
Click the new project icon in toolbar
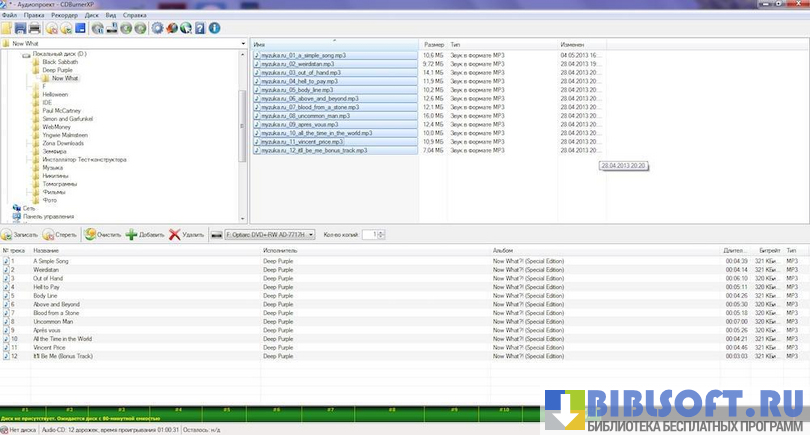coord(7,28)
